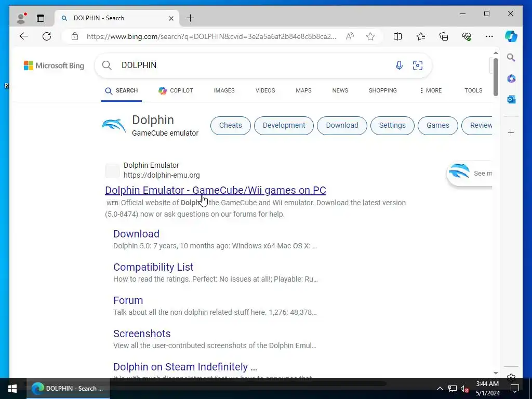Open the Compatibility List sitelink
532x399 pixels.
(153, 267)
